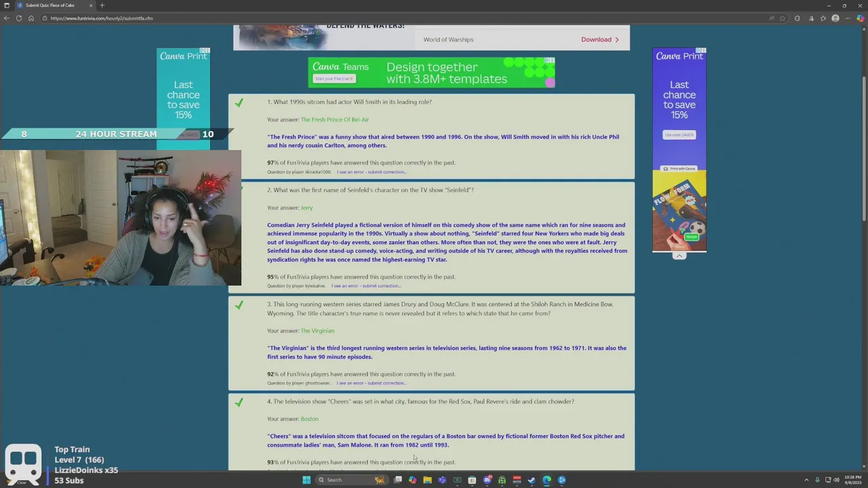Click the answer text 'Jerry'
Viewport: 868px width, 488px height.
(307, 208)
